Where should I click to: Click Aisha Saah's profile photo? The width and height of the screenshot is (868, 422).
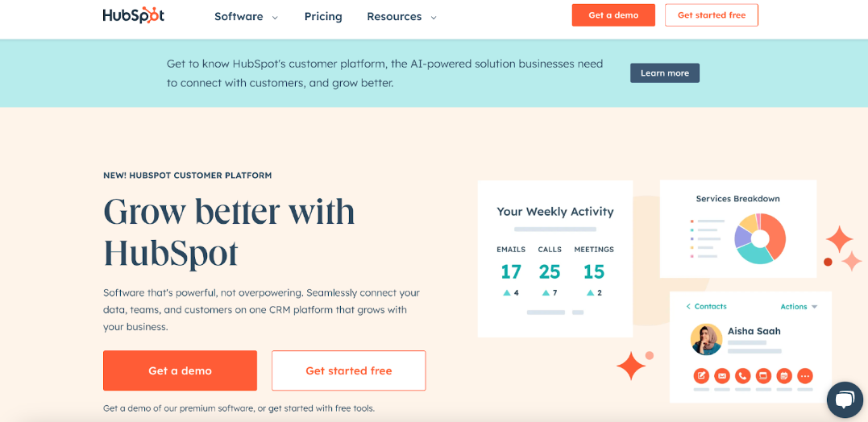tap(706, 339)
